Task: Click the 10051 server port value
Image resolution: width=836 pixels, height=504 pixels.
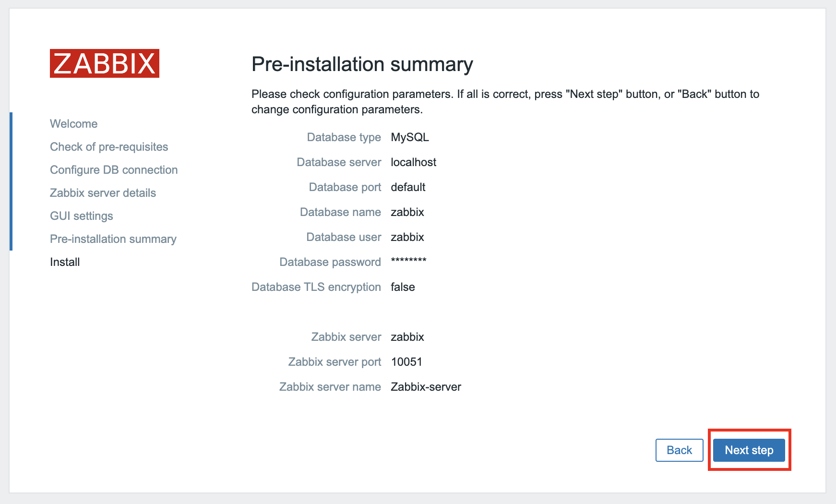Action: coord(406,362)
